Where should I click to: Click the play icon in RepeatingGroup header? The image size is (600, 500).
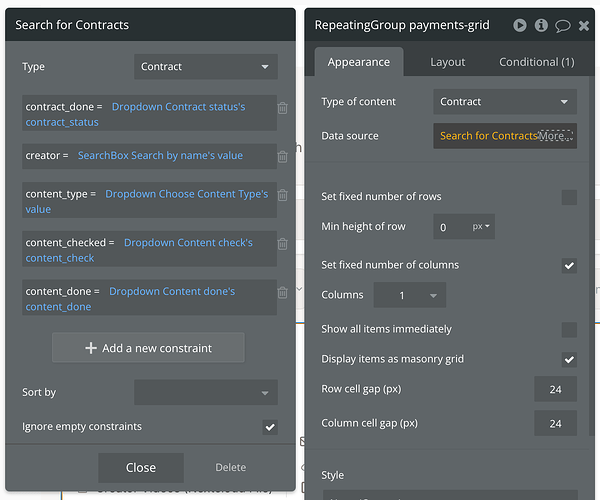point(520,25)
